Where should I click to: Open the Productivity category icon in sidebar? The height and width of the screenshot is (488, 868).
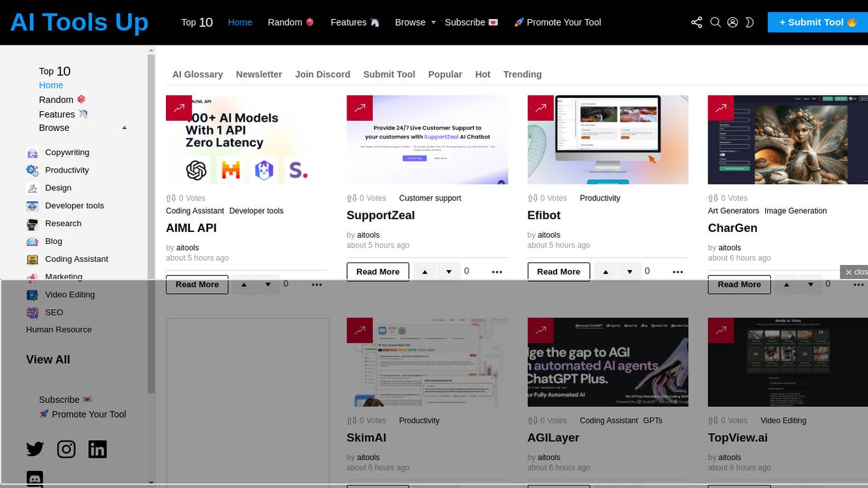pyautogui.click(x=33, y=171)
